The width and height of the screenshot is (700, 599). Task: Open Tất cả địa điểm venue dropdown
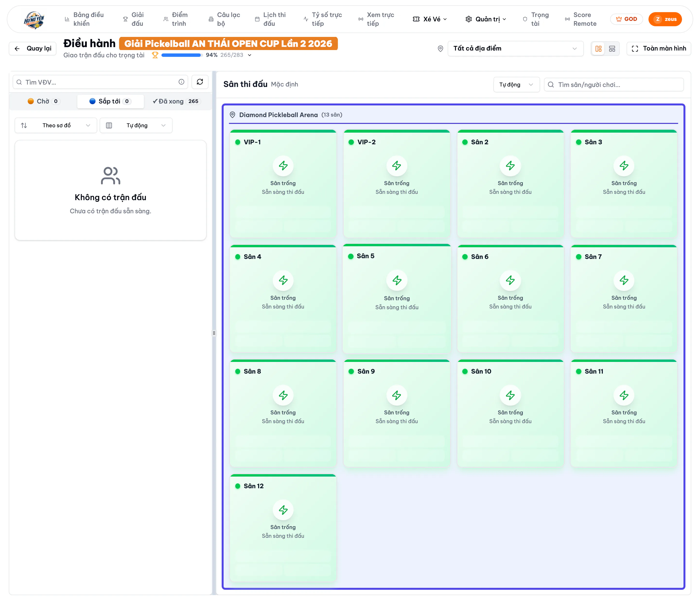516,49
